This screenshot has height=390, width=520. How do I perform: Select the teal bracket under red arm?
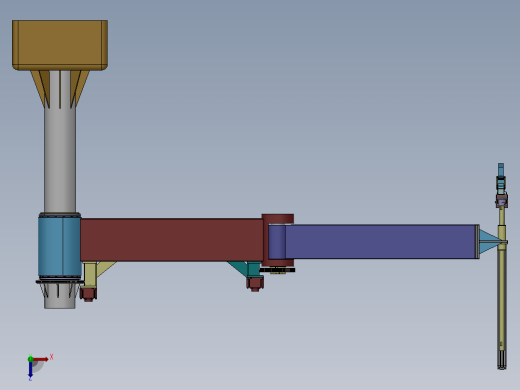click(x=247, y=269)
